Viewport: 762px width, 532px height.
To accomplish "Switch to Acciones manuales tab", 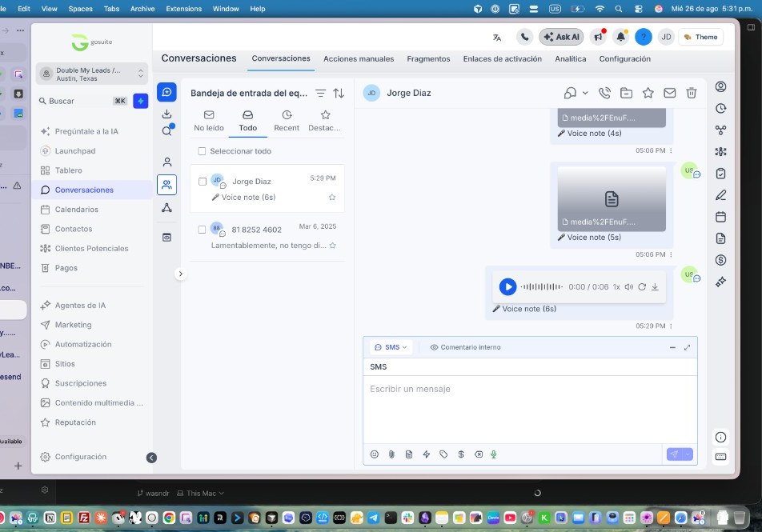I will (x=359, y=58).
